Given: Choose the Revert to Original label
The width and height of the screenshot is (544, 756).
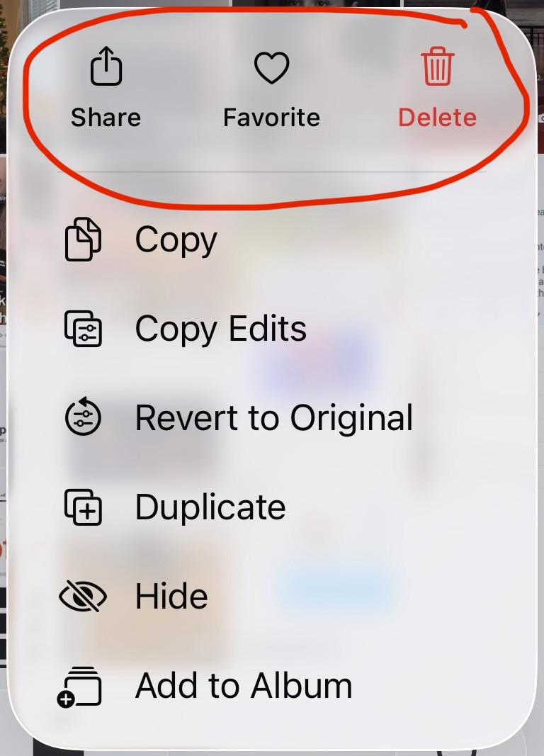Looking at the screenshot, I should [x=273, y=417].
